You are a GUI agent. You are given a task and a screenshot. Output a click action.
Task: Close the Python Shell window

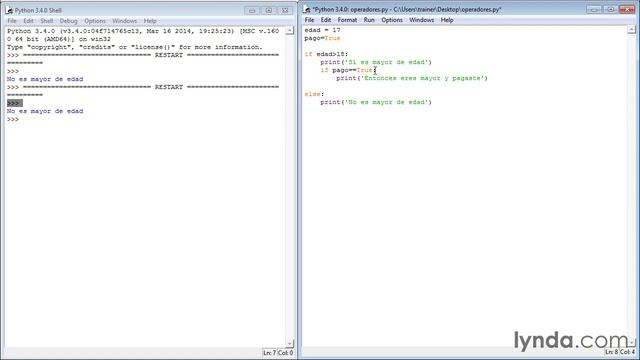coord(285,11)
